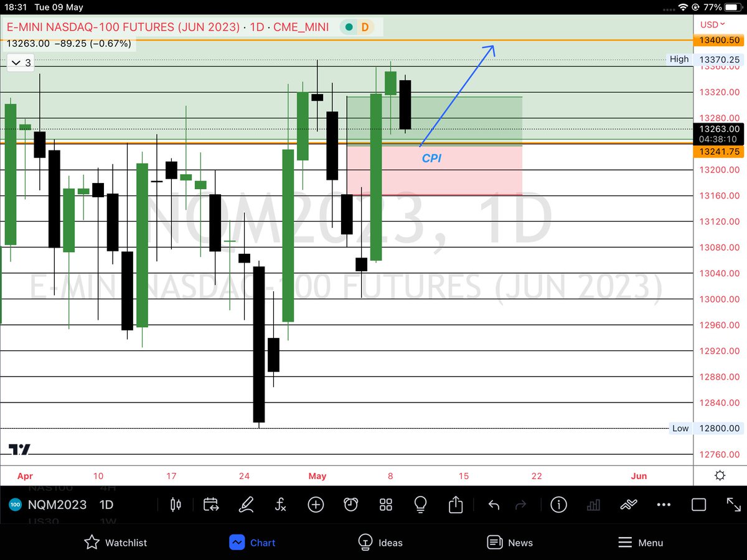Open candlestick chart type selector
Viewport: 747px width, 560px height.
point(176,505)
